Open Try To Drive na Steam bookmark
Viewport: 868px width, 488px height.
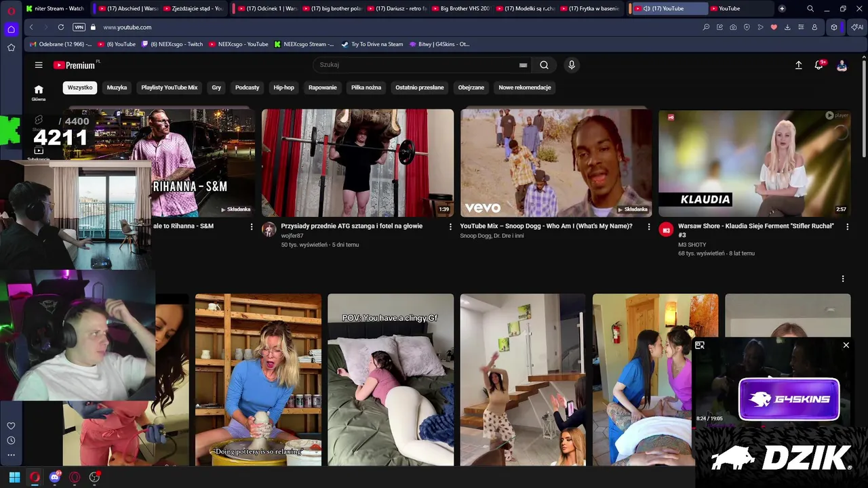pos(372,44)
